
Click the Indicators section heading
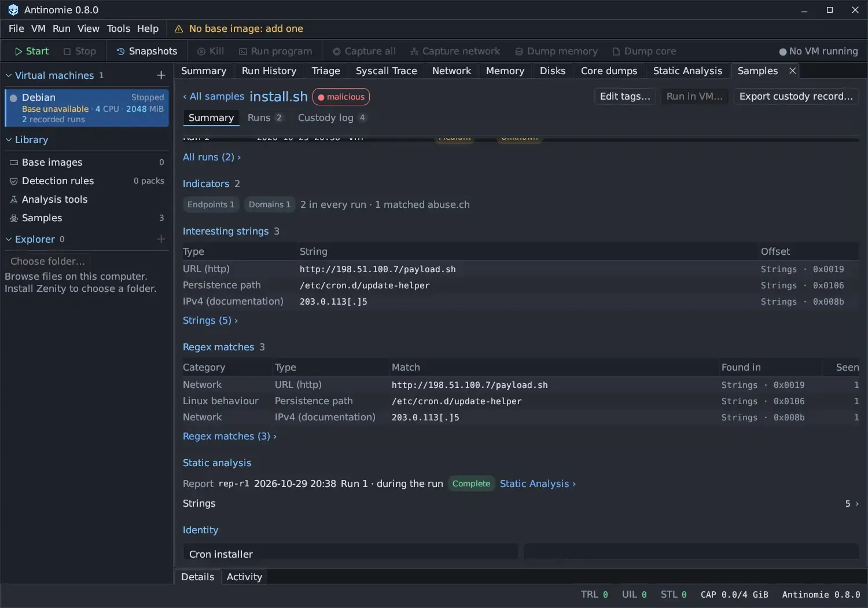coord(206,184)
